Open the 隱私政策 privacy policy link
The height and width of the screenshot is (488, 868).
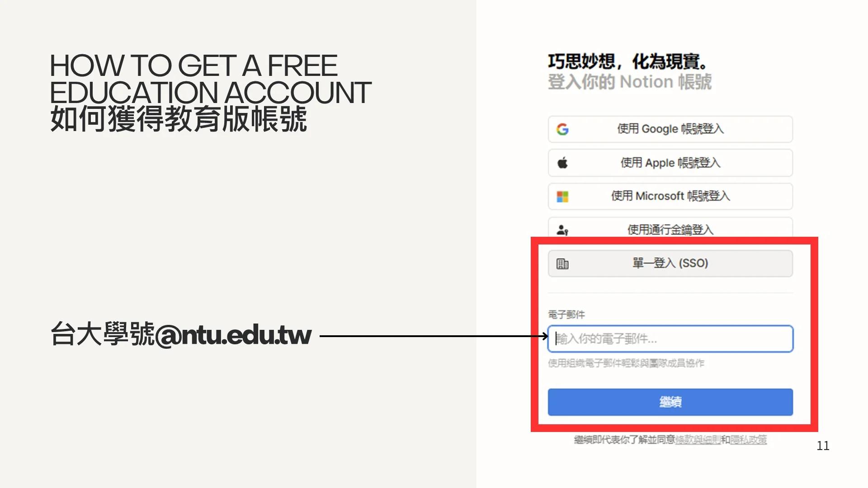[x=749, y=440]
